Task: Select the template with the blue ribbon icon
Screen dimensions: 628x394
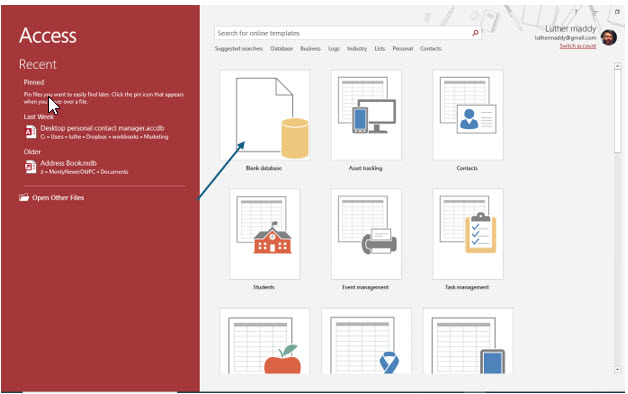Action: click(366, 341)
